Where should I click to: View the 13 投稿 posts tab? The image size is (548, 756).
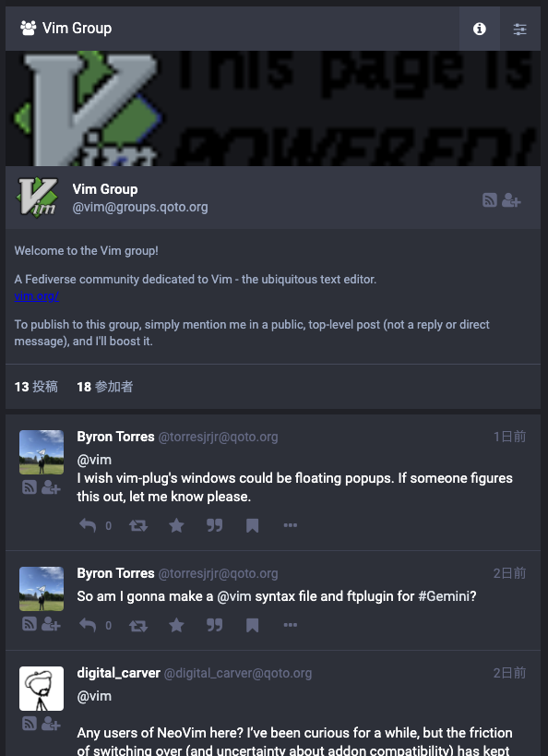pos(36,387)
